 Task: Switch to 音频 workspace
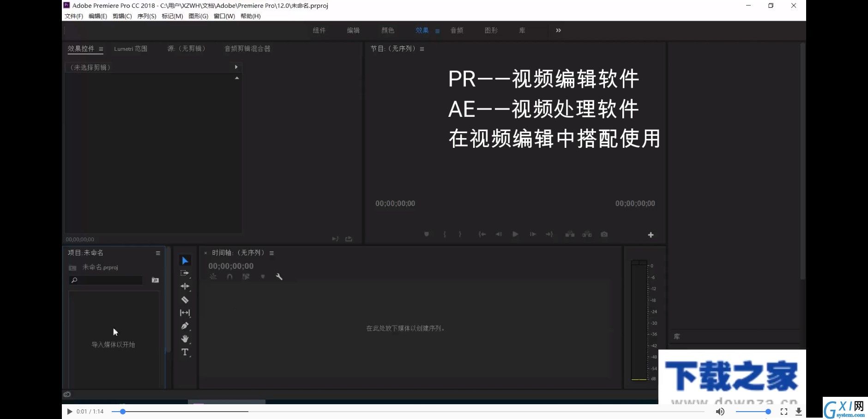pyautogui.click(x=457, y=30)
